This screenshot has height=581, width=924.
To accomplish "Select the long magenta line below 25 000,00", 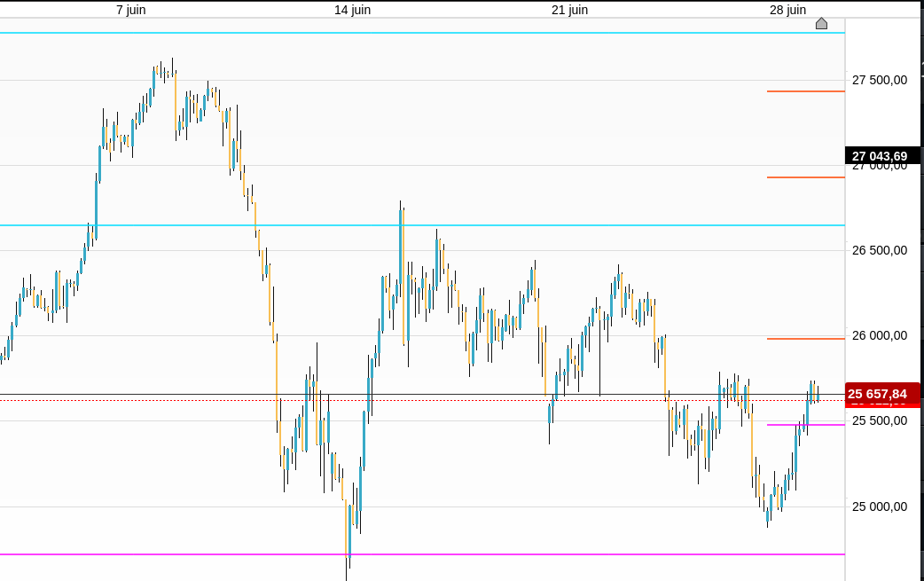I will pos(422,554).
